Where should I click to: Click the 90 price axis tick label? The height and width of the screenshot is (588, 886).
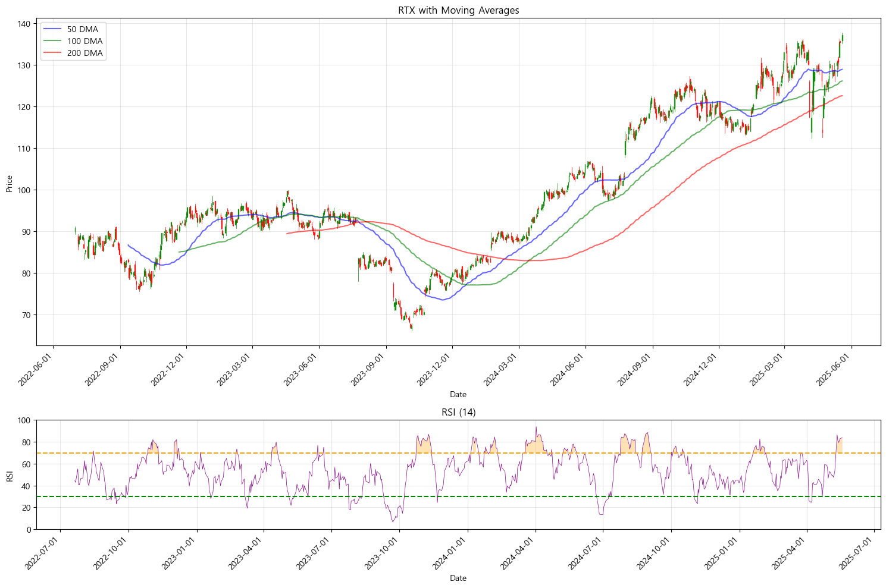point(27,232)
